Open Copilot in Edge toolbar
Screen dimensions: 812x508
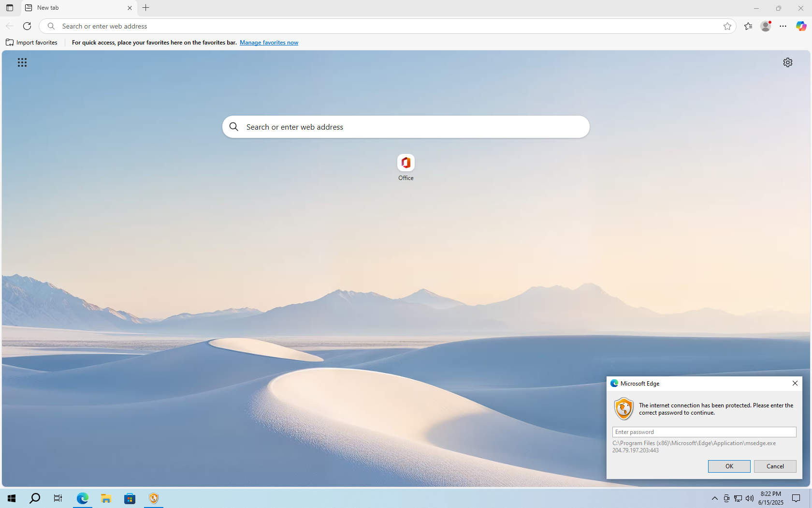pos(800,26)
